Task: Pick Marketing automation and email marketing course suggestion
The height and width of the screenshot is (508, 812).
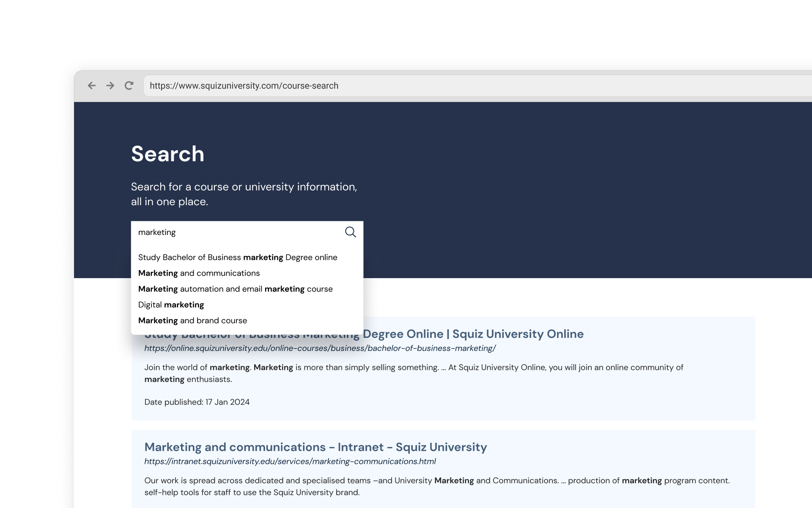Action: 235,289
